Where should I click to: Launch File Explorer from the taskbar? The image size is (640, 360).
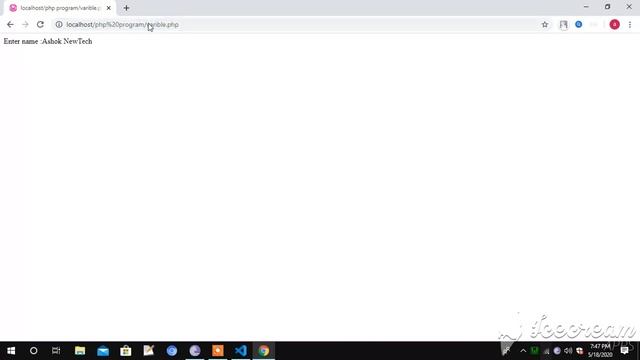(80, 351)
